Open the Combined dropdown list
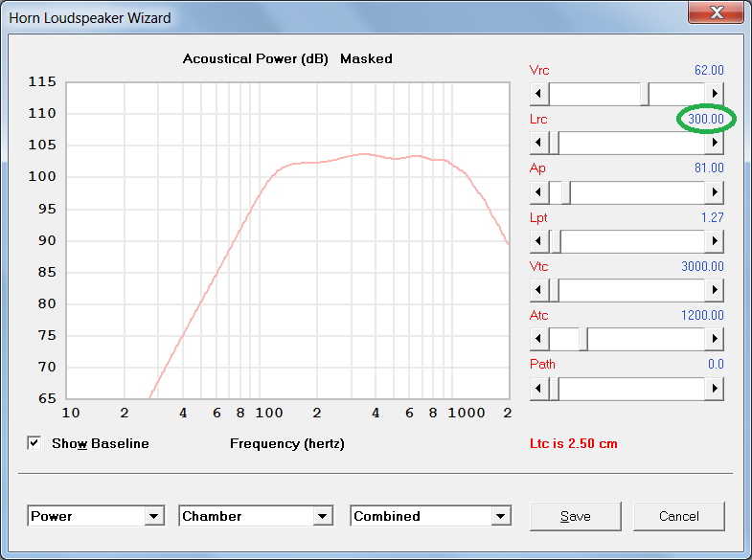Viewport: 752px width, 560px height. pyautogui.click(x=500, y=516)
